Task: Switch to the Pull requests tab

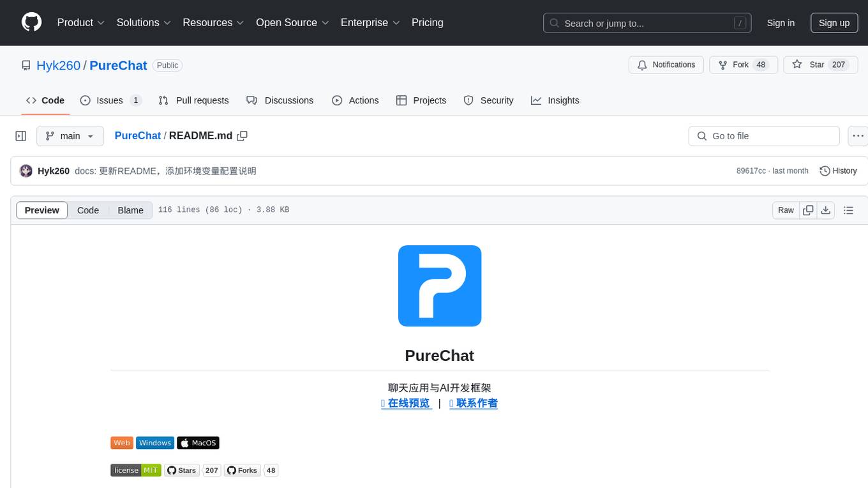Action: coord(193,100)
